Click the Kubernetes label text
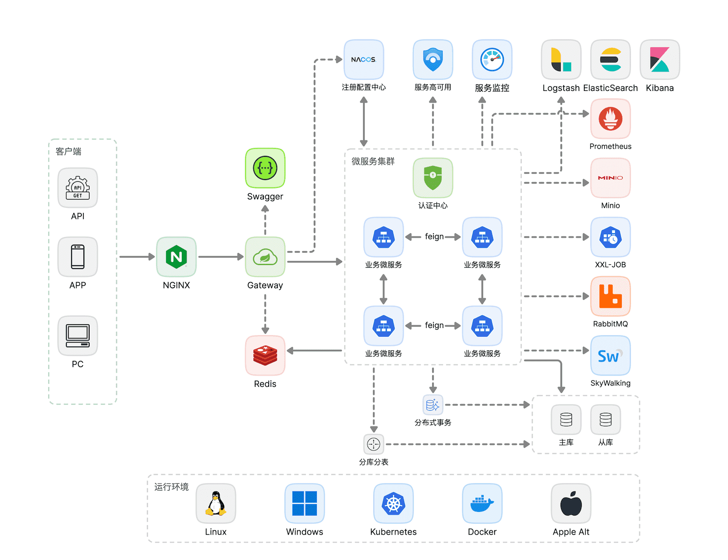 tap(393, 532)
